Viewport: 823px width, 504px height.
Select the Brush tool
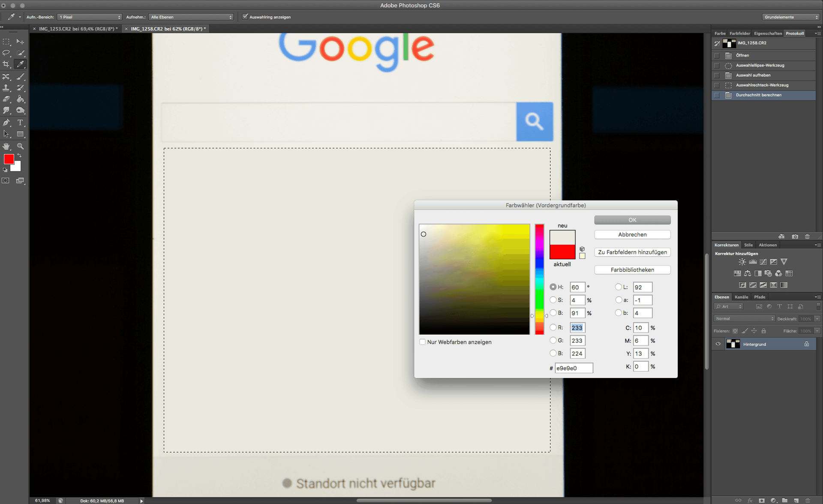[20, 77]
